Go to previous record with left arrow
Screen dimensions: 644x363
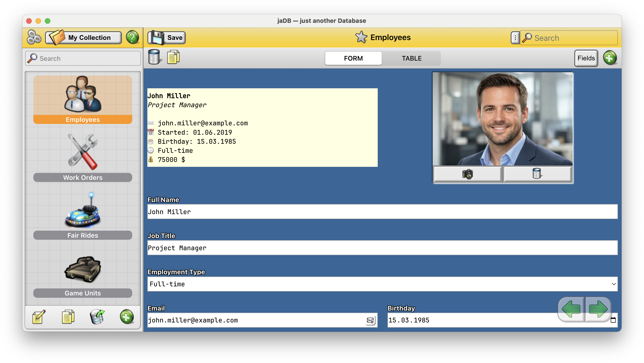coord(571,309)
